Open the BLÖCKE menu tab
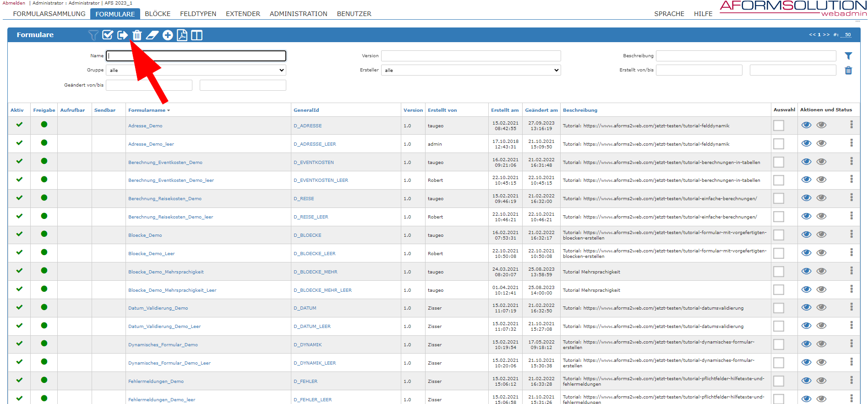The width and height of the screenshot is (868, 404). coord(158,14)
